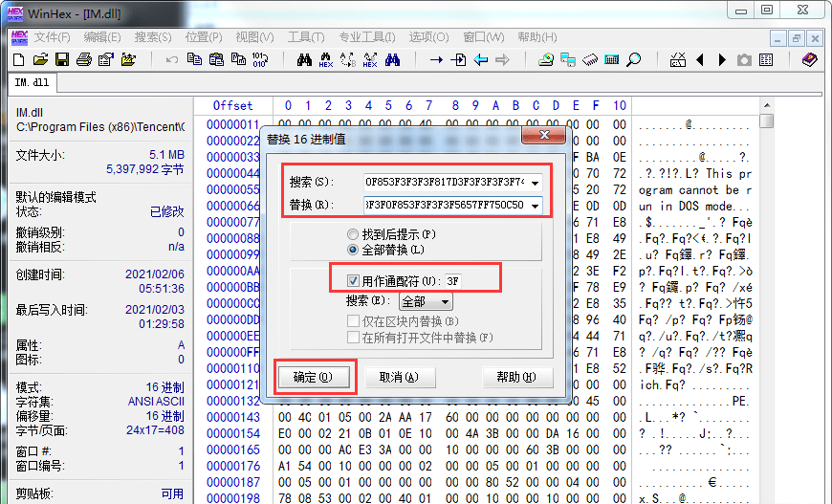832x504 pixels.
Task: Expand the 替换(R) hex value dropdown
Action: (535, 206)
